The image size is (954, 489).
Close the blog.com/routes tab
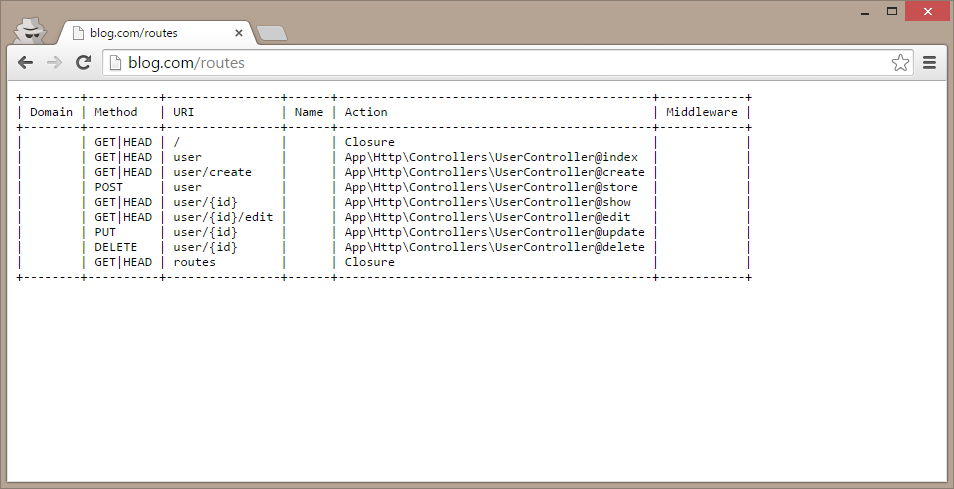(239, 33)
